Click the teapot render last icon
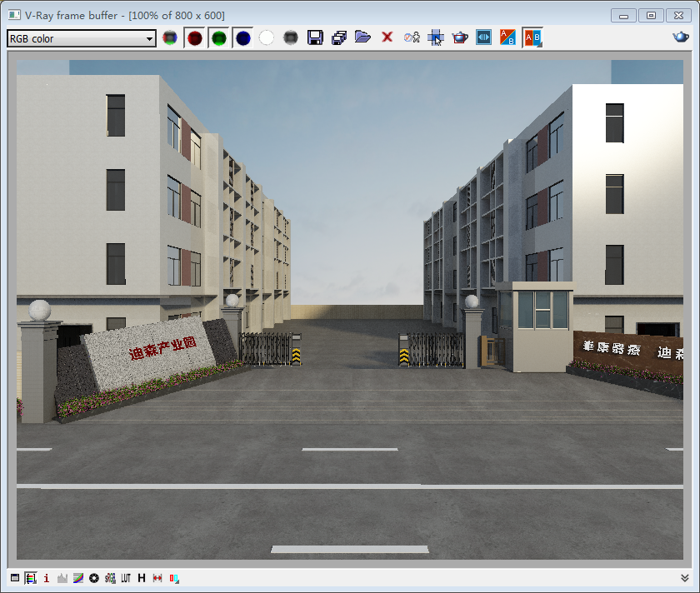 click(x=459, y=37)
